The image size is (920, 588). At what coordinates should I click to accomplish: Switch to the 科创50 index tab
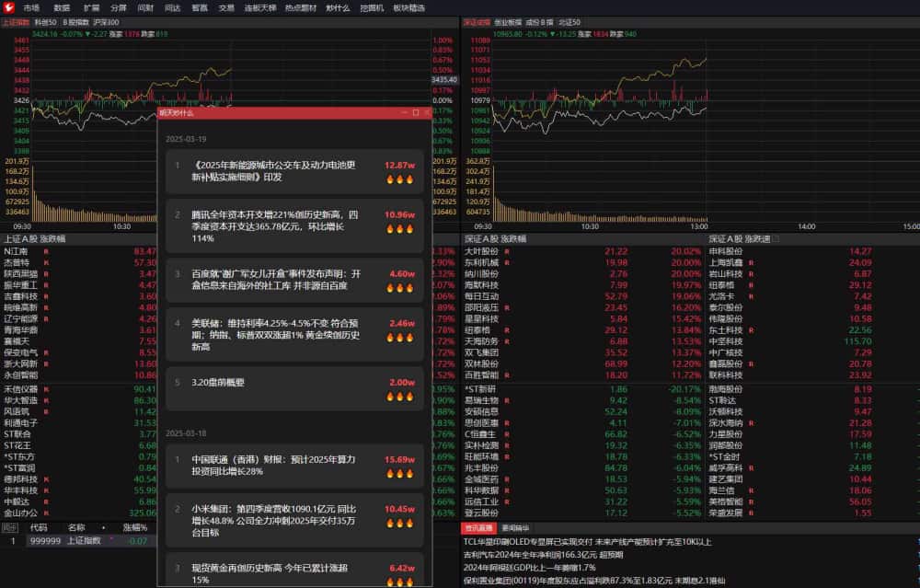(x=46, y=22)
